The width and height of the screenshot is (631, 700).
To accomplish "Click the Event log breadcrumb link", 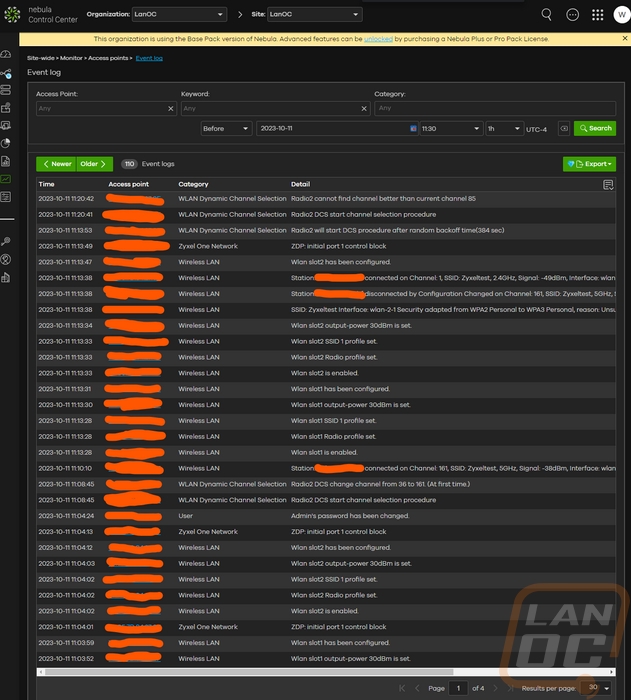I will click(149, 58).
